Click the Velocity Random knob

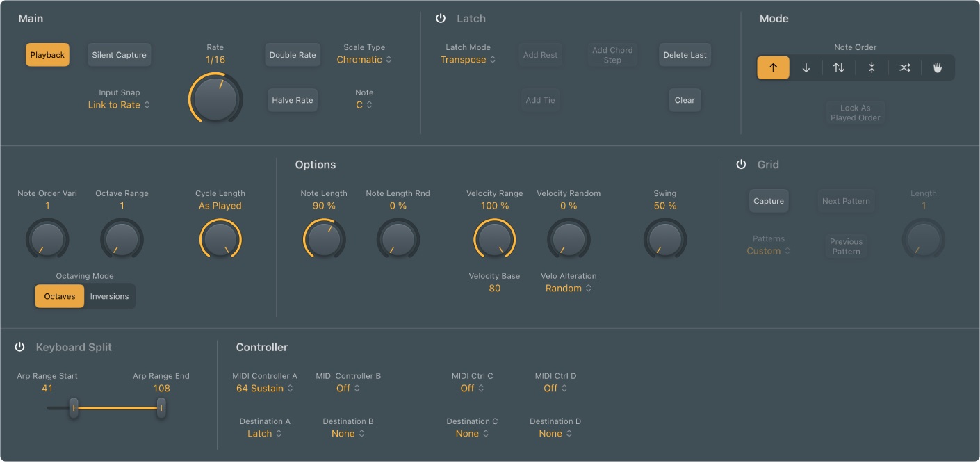[569, 239]
